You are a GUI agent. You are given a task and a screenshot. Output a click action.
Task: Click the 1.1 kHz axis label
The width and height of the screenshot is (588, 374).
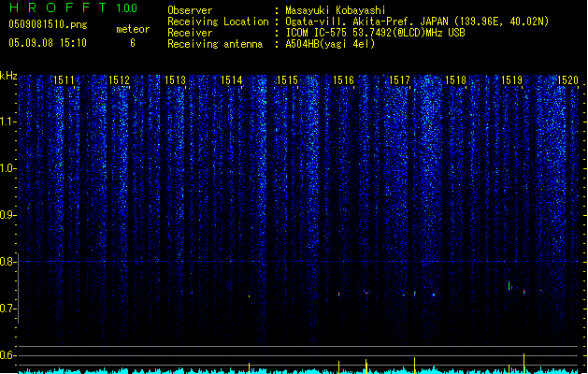pos(7,122)
